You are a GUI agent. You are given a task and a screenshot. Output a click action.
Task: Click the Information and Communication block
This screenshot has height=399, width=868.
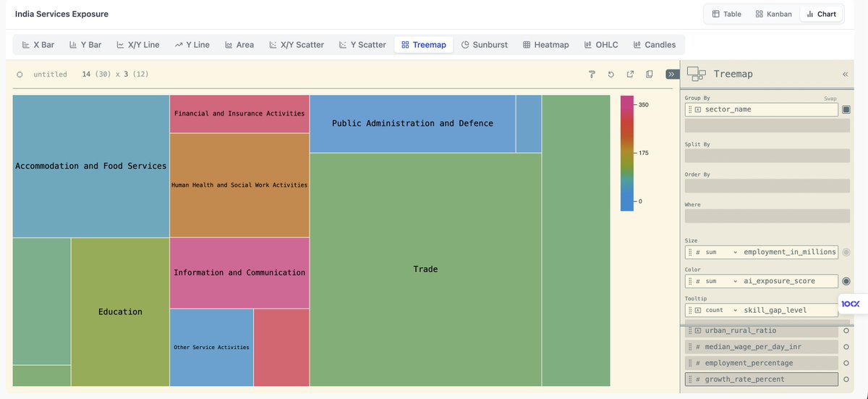(x=239, y=272)
